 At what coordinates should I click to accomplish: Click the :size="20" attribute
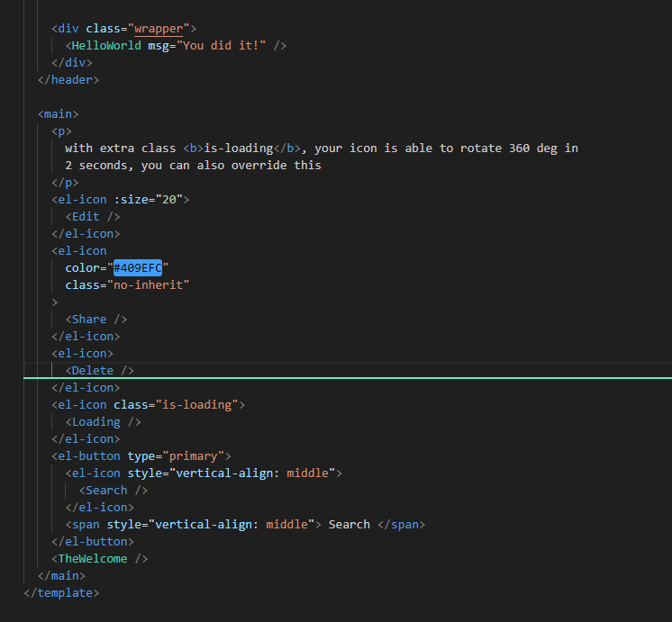pyautogui.click(x=151, y=199)
